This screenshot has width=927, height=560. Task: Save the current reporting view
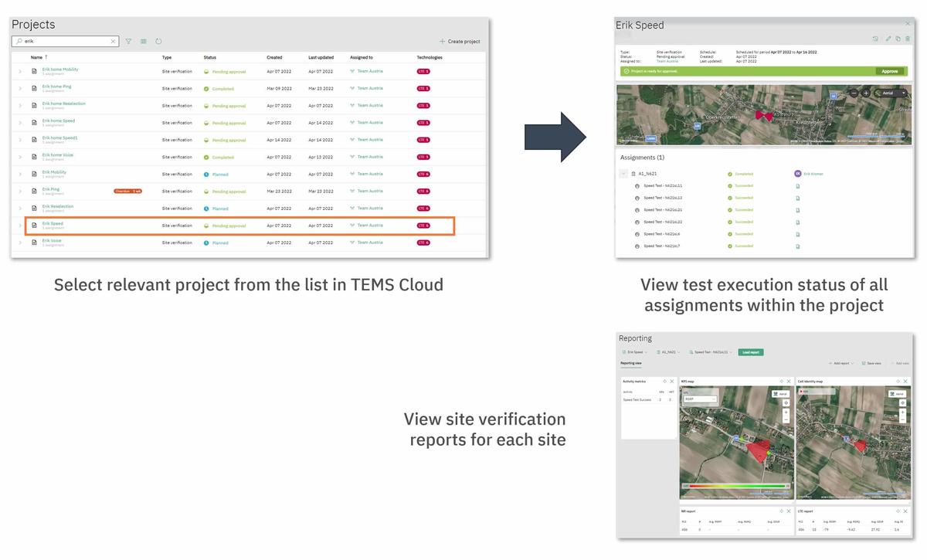(871, 363)
